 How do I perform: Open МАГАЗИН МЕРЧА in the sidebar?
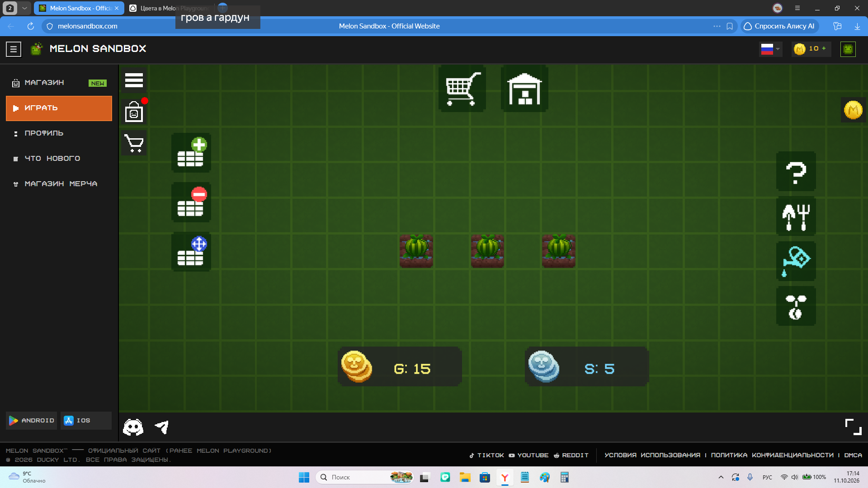click(59, 184)
